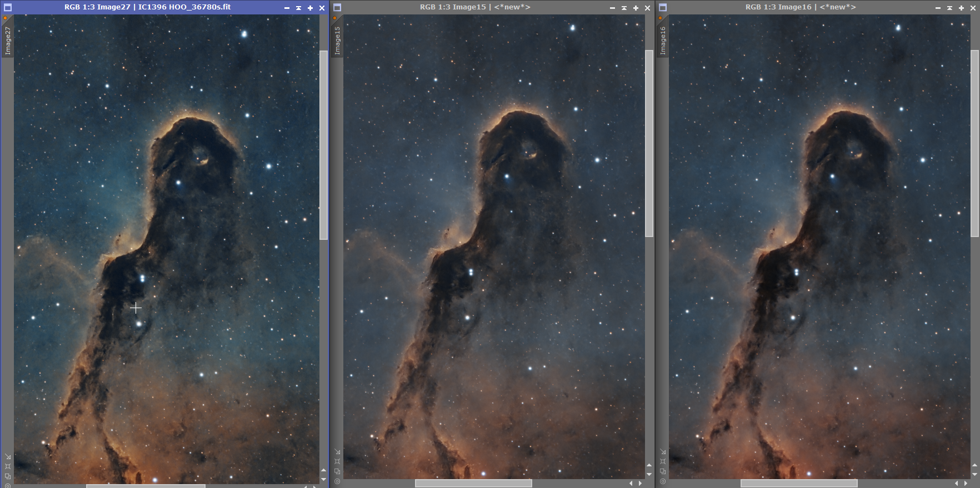Screen dimensions: 980x488
Task: Click the diagonal arrow icon in Image16 window
Action: click(663, 451)
